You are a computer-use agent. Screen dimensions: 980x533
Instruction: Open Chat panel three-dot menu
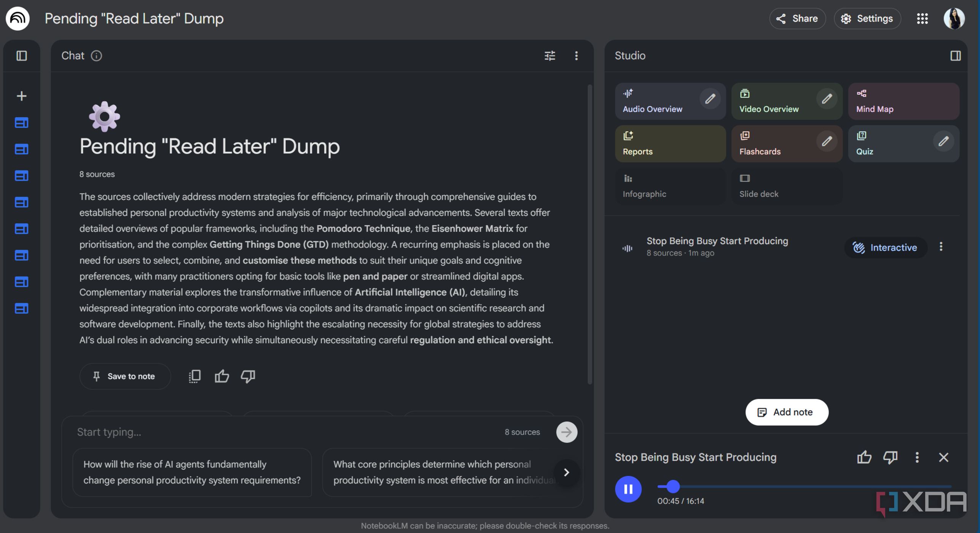[576, 56]
